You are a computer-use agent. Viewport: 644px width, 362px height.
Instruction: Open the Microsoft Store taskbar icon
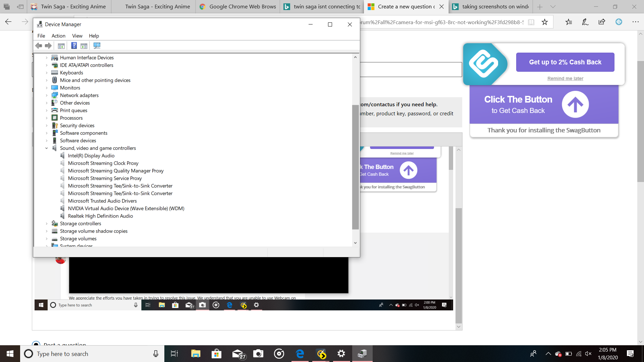click(216, 354)
